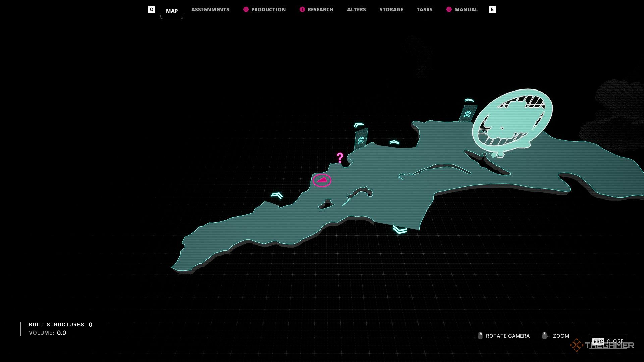
Task: Click the Research notification alert dot
Action: pos(302,9)
